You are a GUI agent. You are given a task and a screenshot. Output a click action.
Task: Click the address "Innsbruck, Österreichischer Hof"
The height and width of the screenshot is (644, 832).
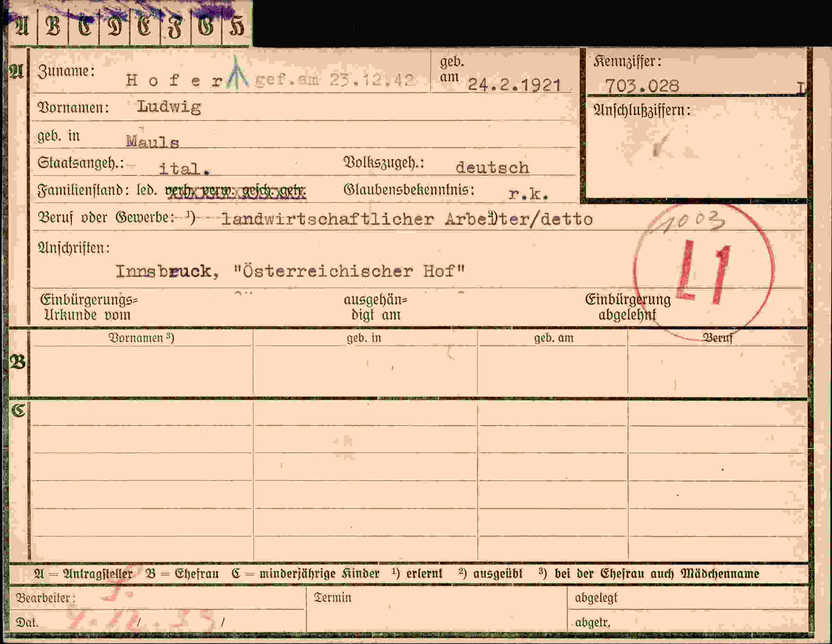coord(290,271)
